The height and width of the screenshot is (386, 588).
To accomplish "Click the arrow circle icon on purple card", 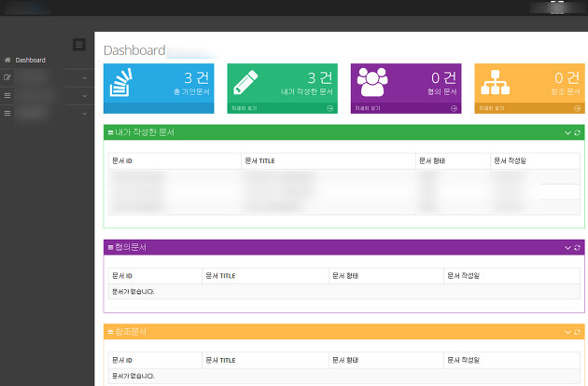I will 454,108.
